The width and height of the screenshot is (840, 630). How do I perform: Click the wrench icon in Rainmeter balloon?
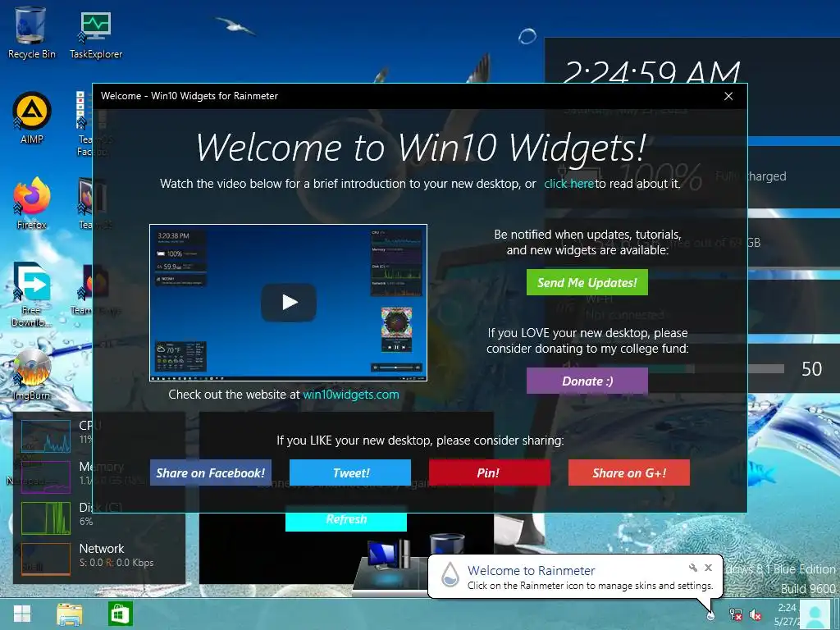(692, 568)
